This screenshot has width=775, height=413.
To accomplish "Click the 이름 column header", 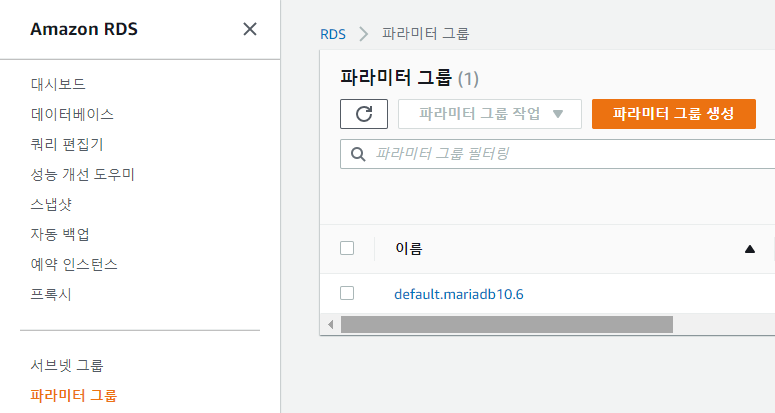I will click(x=409, y=248).
